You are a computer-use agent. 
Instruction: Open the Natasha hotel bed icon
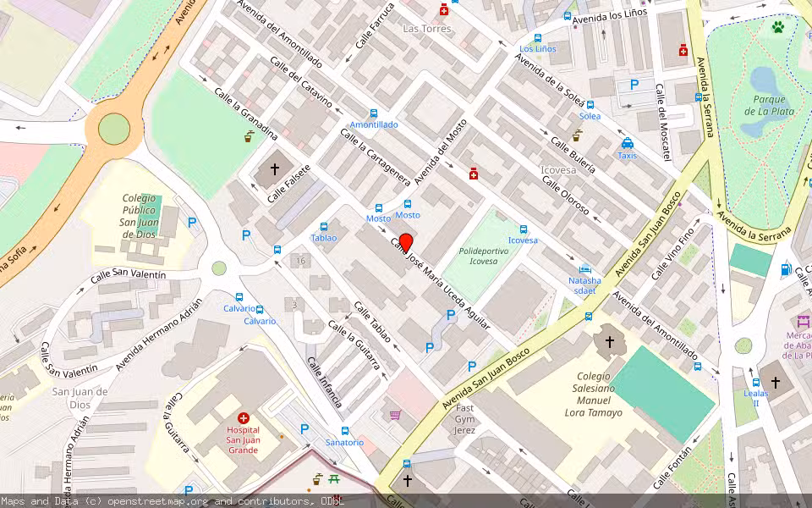(585, 269)
